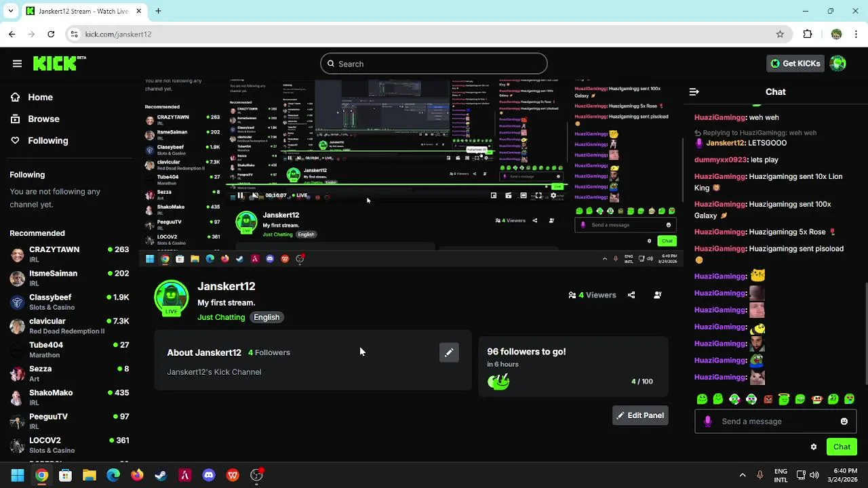The height and width of the screenshot is (488, 868).
Task: Open Chrome extensions puzzle icon
Action: pos(807,34)
